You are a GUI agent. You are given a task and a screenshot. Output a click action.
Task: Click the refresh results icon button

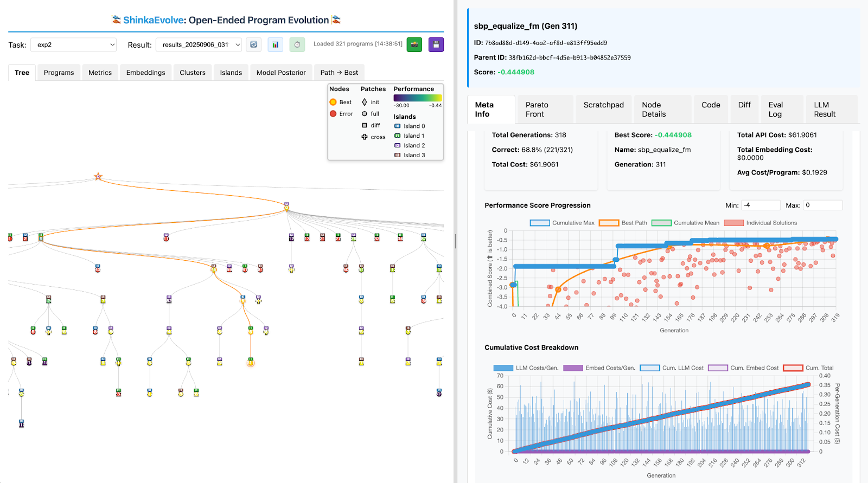point(253,44)
